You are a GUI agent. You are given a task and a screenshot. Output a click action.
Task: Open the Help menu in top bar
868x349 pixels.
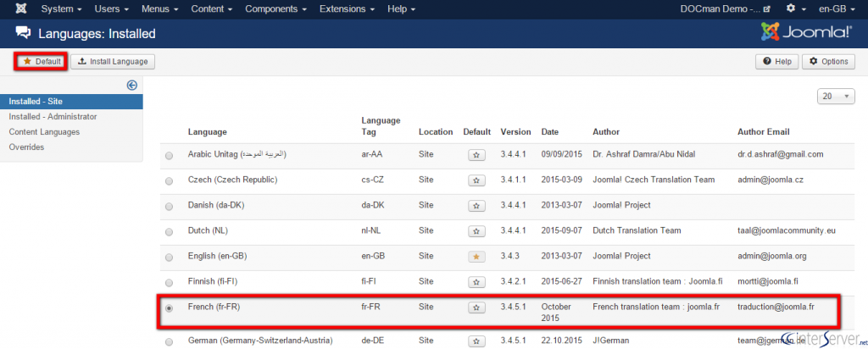click(401, 8)
